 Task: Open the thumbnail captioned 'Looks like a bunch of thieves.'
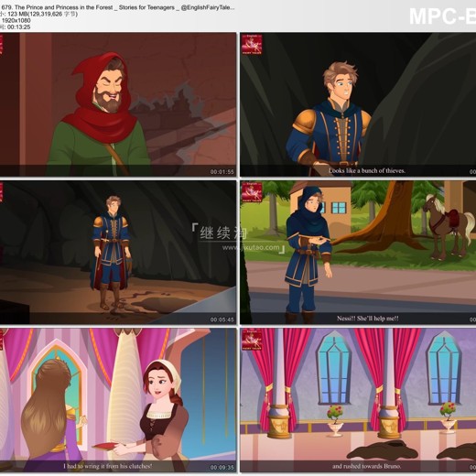tap(358, 104)
